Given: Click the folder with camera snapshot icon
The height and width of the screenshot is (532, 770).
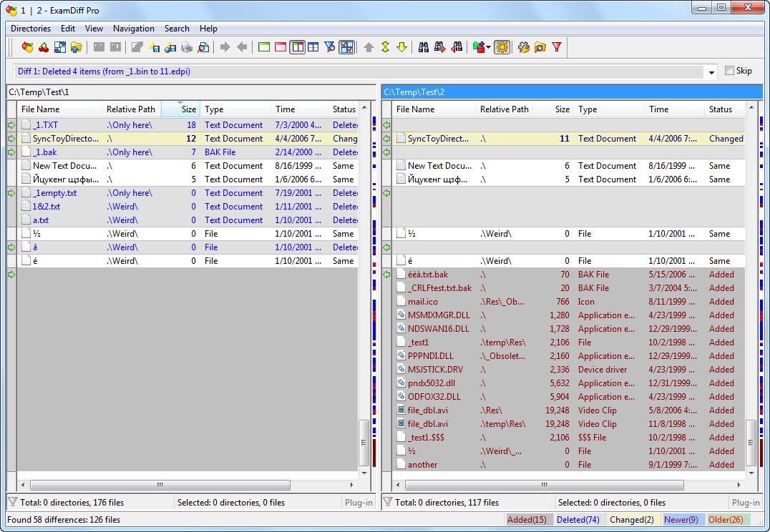Looking at the screenshot, I should (540, 47).
